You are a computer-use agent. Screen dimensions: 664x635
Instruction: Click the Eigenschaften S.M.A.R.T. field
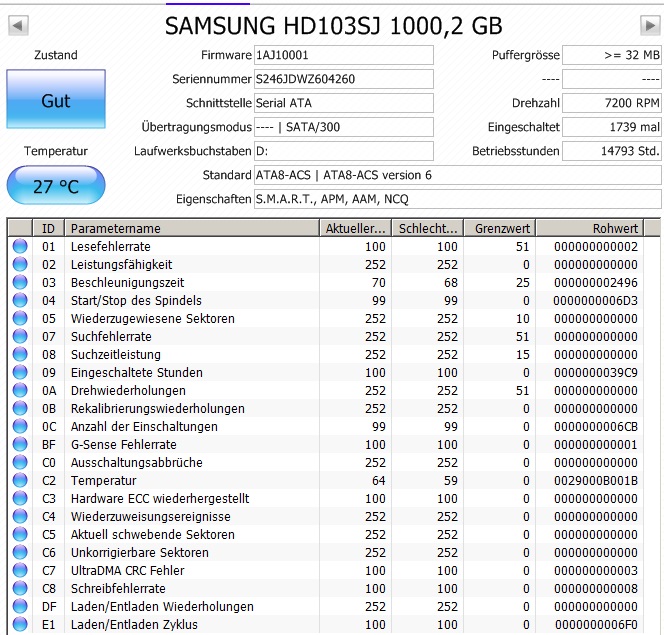click(458, 199)
